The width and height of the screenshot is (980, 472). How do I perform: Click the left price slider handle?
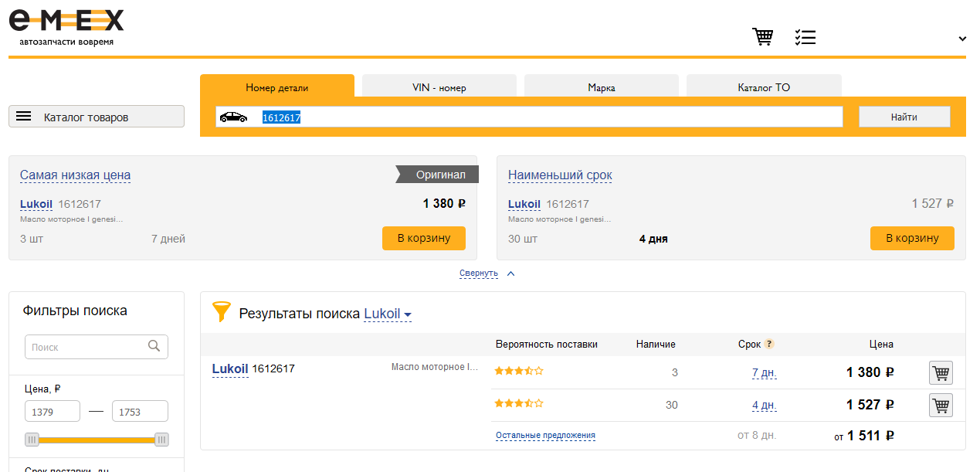(32, 440)
